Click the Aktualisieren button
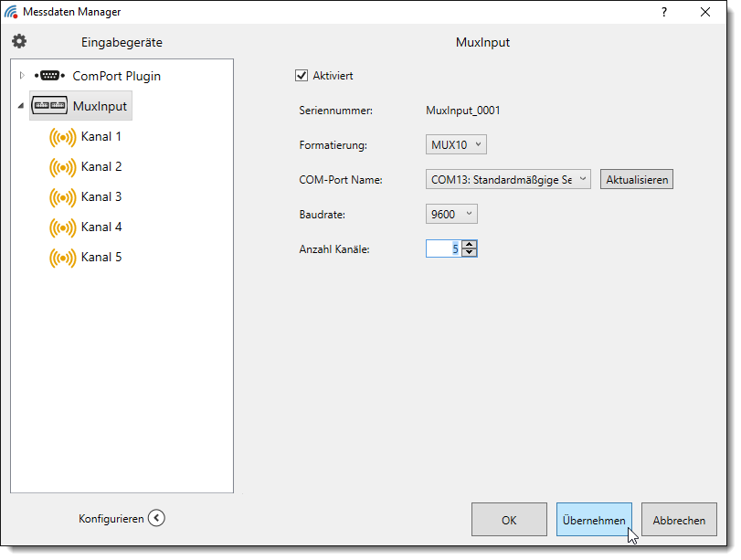 tap(637, 180)
